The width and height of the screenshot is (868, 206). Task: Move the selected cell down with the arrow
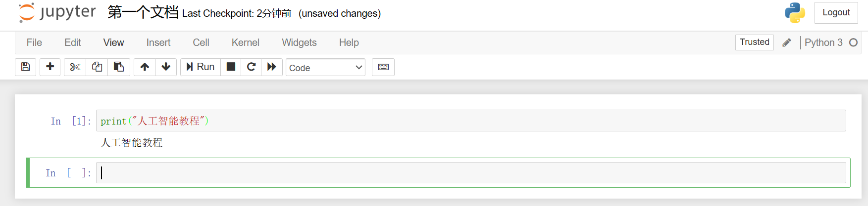coord(166,67)
